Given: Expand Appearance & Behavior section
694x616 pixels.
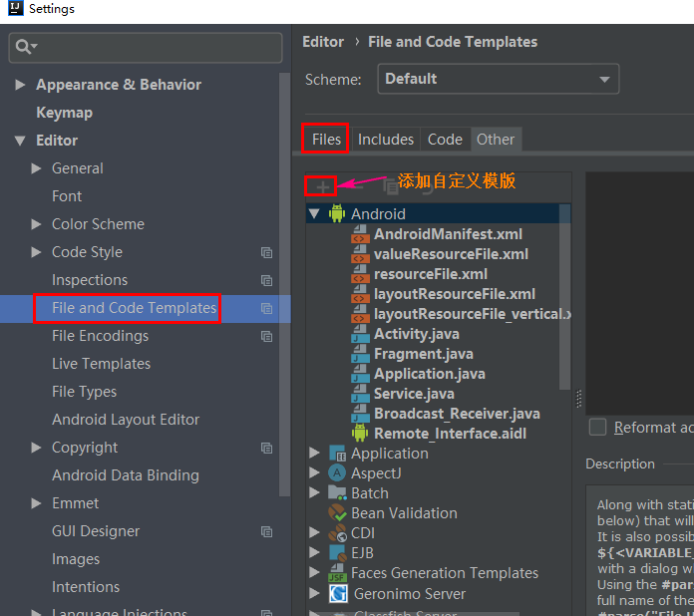Looking at the screenshot, I should 20,85.
